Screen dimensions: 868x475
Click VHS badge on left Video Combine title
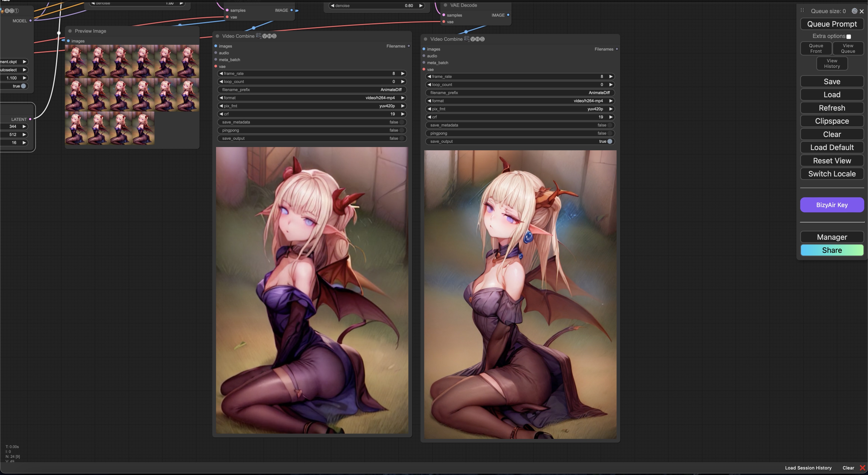click(269, 36)
